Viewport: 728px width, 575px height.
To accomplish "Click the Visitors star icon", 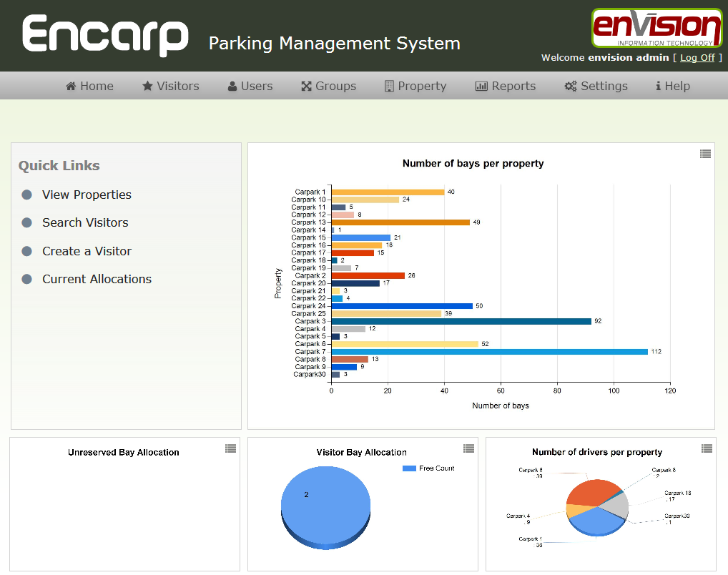I will (147, 87).
